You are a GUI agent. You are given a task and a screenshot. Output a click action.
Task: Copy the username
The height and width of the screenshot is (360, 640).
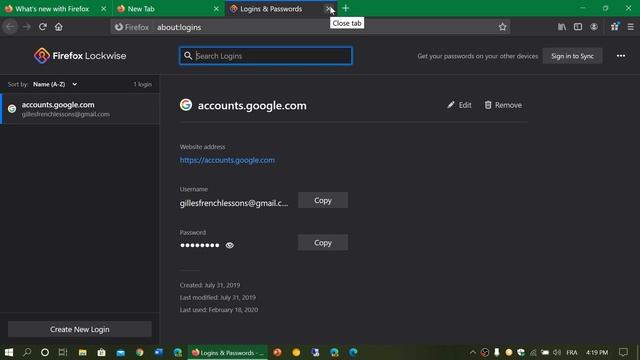coord(323,200)
